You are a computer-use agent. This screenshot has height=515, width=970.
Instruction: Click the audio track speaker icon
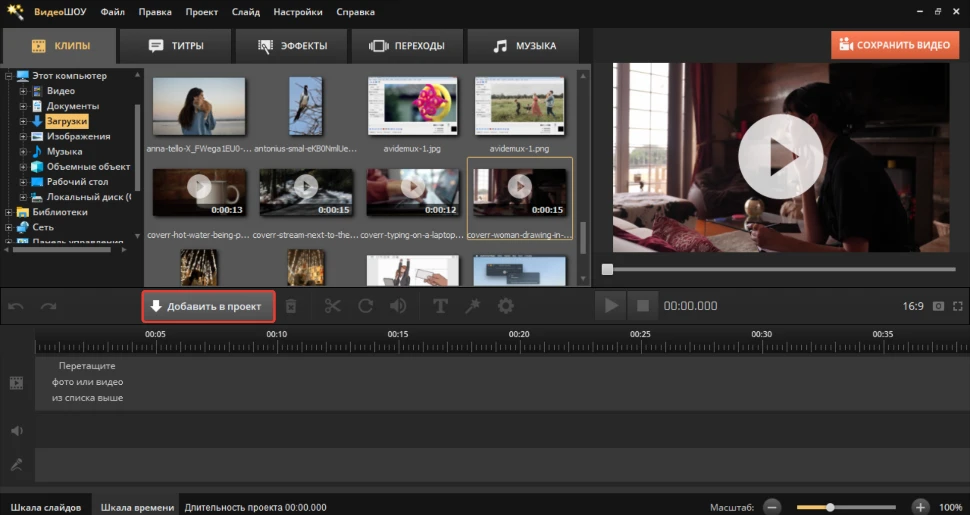[17, 430]
